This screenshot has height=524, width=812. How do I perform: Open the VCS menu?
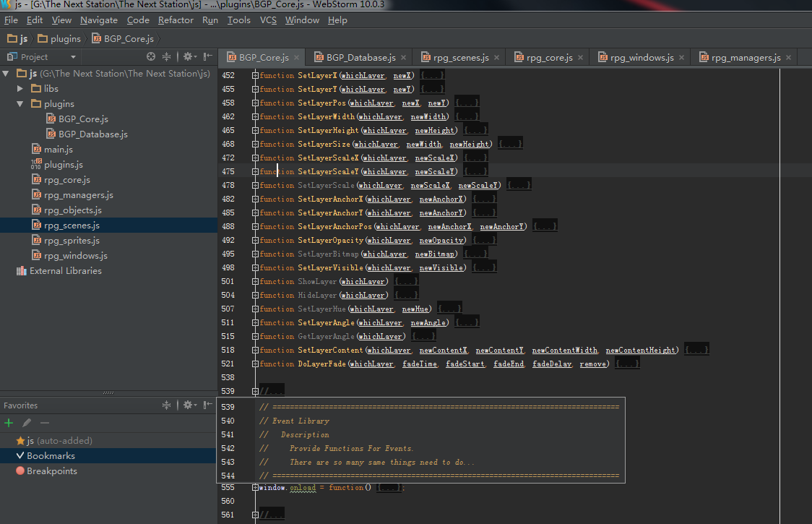[x=268, y=20]
